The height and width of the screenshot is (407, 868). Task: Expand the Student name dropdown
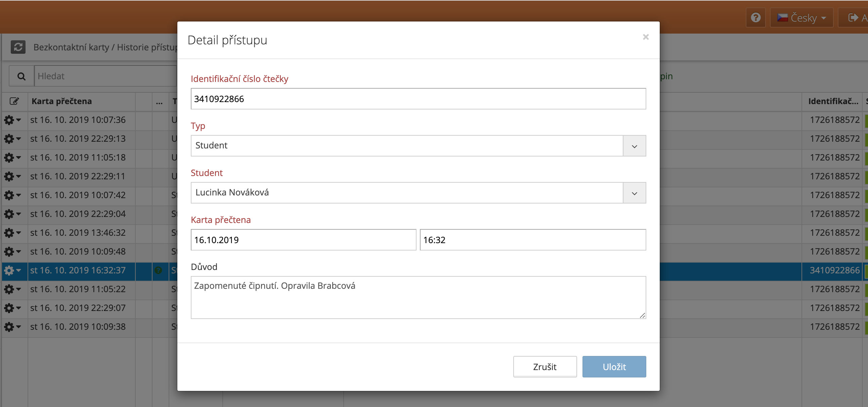pos(634,193)
